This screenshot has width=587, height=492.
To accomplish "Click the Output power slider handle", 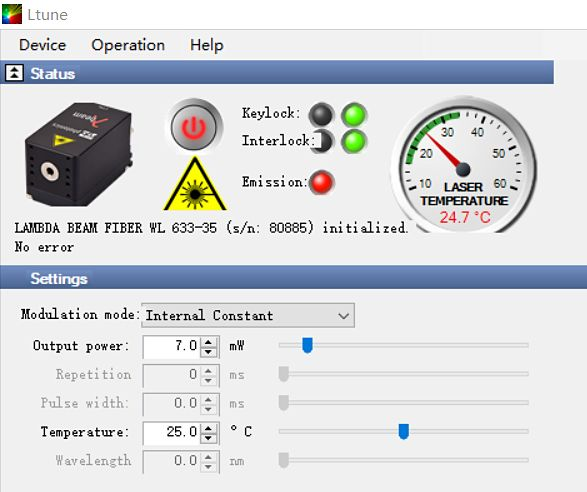I will pos(307,345).
